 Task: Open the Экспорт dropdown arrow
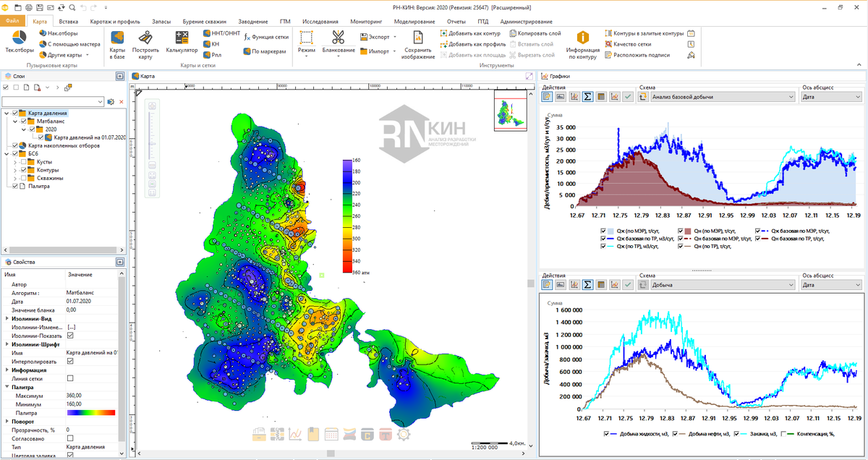tap(394, 36)
